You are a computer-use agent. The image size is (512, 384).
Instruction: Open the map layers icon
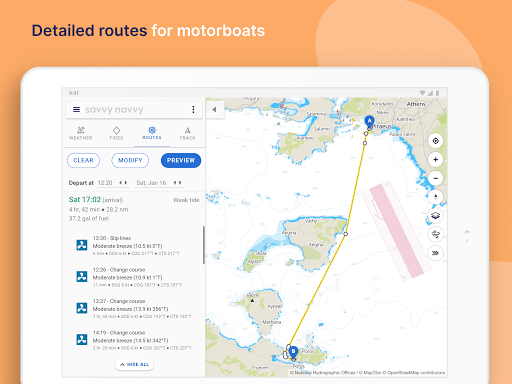tap(435, 216)
